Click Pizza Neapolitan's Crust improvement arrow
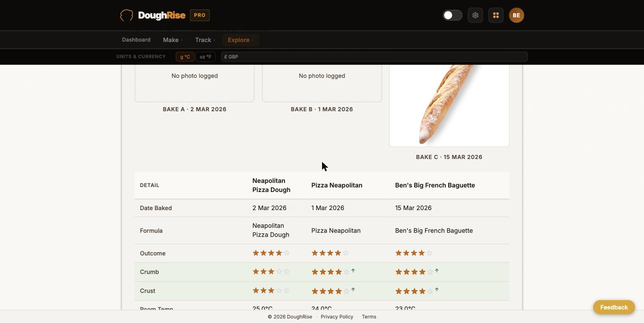 click(x=353, y=290)
